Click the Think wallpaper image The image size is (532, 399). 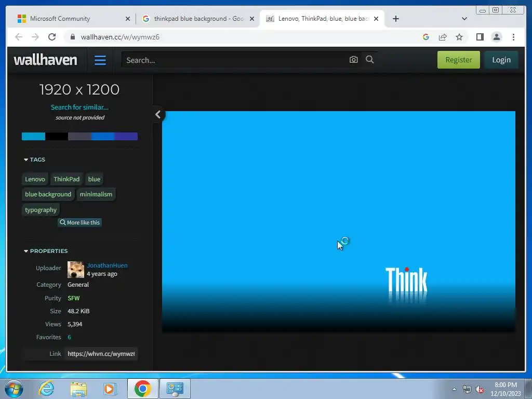(x=339, y=221)
